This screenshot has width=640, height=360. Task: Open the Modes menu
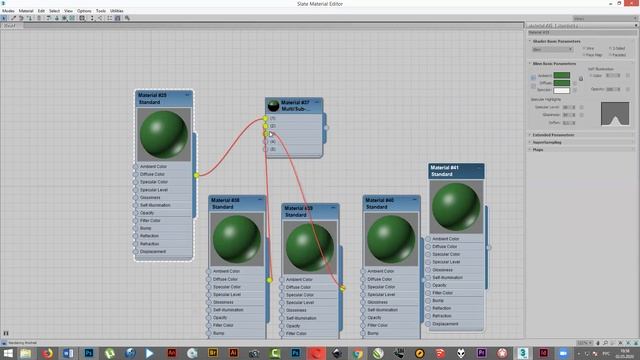tap(8, 11)
